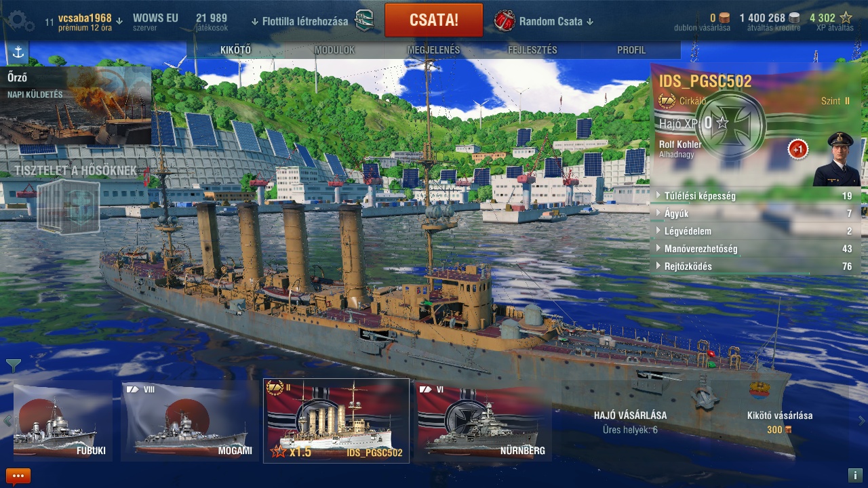Expand the Túlélési képesség stat row

pyautogui.click(x=754, y=196)
